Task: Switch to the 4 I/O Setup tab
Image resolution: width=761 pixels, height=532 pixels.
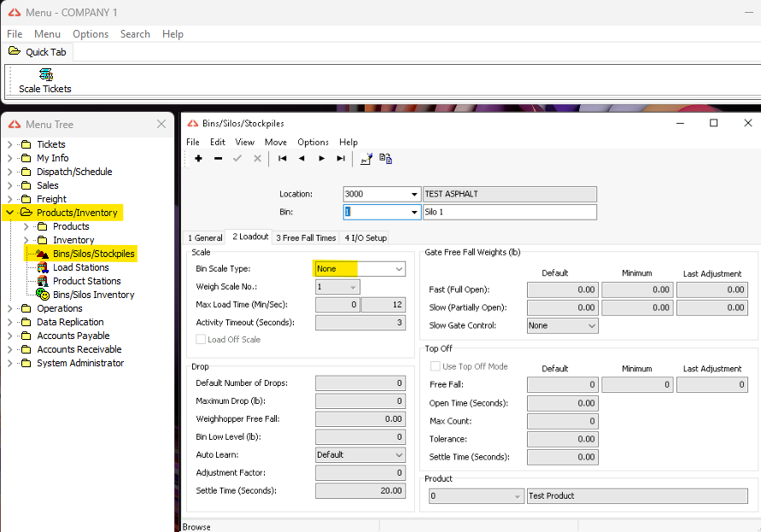Action: click(x=366, y=238)
